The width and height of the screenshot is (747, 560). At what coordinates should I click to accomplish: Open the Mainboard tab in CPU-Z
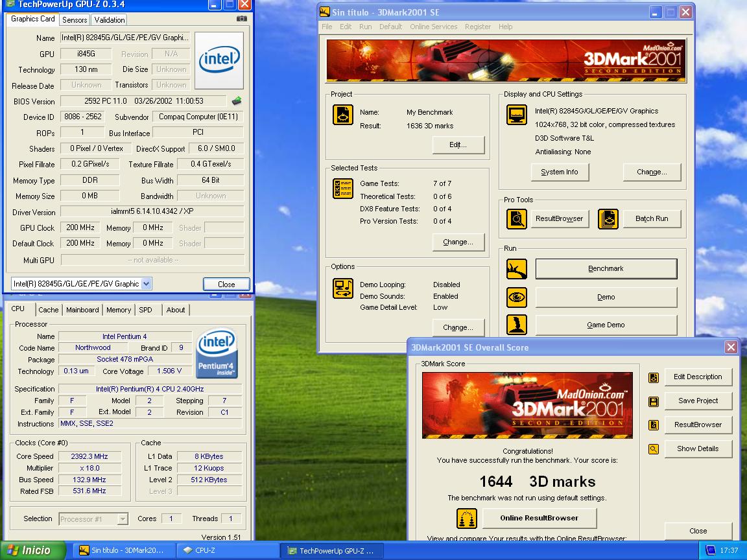click(x=82, y=310)
